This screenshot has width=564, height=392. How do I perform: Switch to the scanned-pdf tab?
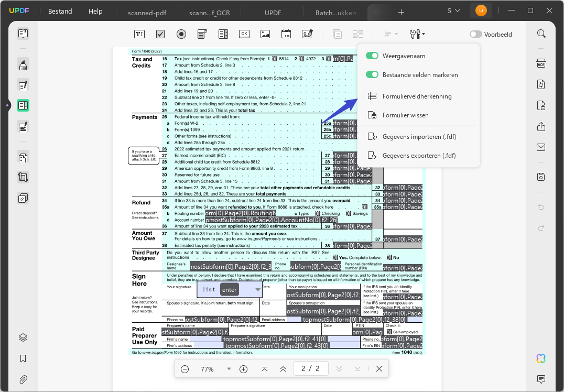pyautogui.click(x=147, y=13)
